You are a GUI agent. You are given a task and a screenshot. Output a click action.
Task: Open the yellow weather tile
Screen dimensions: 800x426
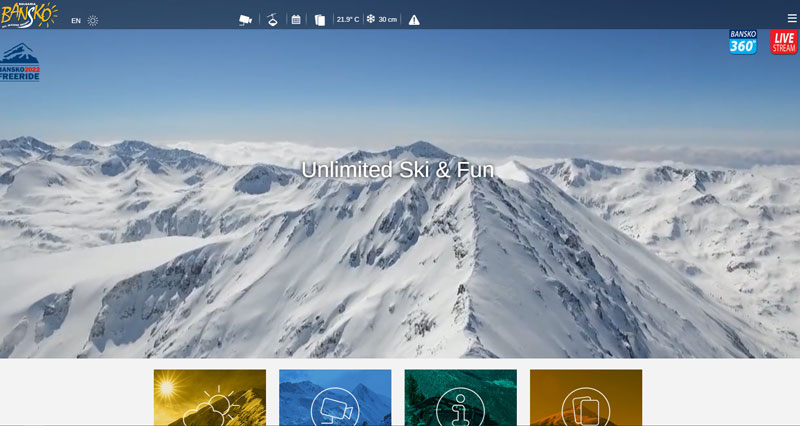pos(210,398)
